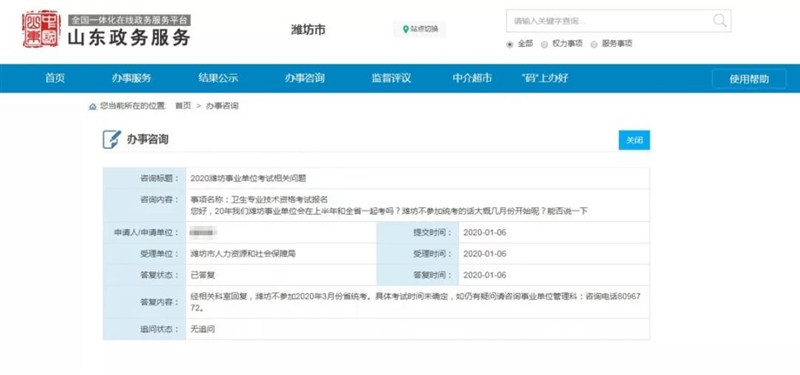Image resolution: width=800 pixels, height=375 pixels.
Task: Select the 全部 radio button
Action: click(x=509, y=44)
